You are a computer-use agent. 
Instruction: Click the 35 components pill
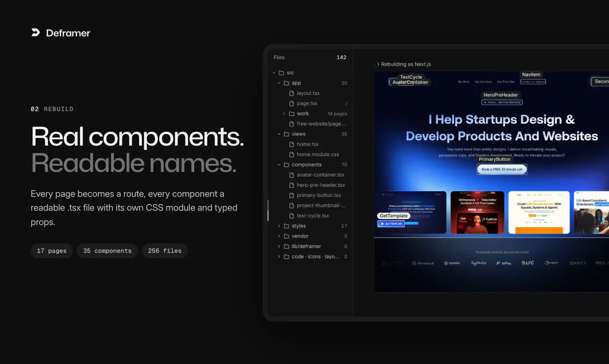tap(107, 251)
